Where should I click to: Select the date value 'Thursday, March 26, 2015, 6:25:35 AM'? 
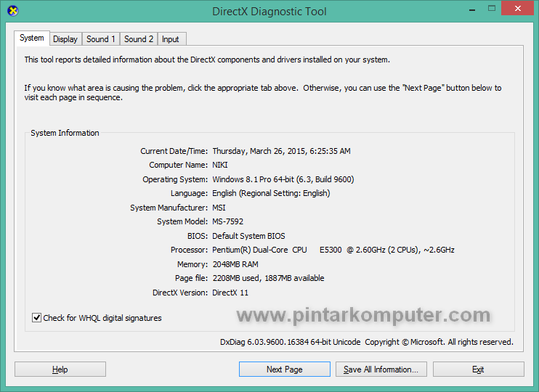pos(282,151)
